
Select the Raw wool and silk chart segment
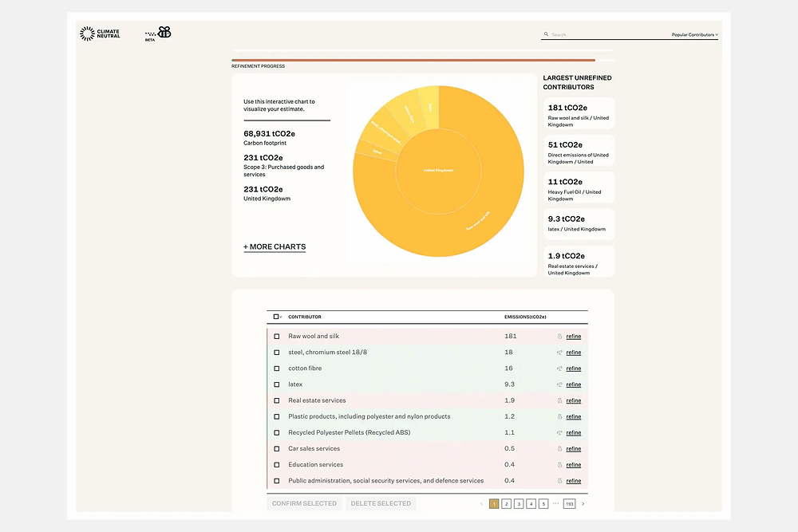(478, 221)
